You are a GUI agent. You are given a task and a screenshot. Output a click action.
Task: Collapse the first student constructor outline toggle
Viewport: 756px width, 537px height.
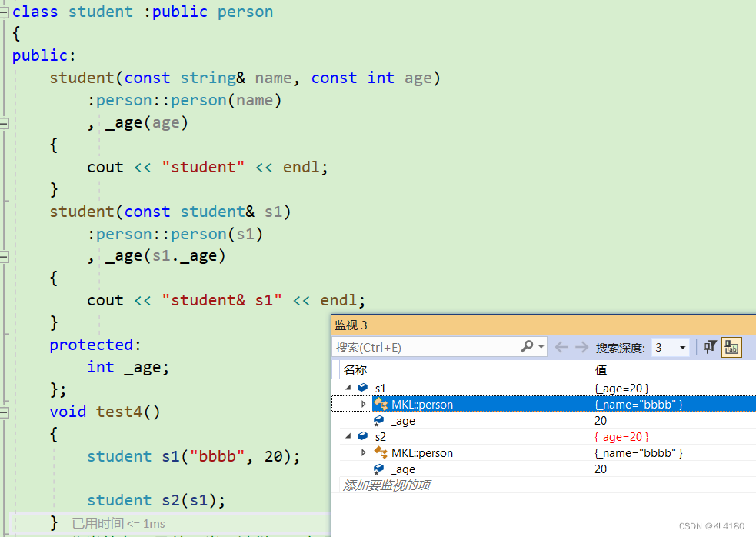pos(5,124)
